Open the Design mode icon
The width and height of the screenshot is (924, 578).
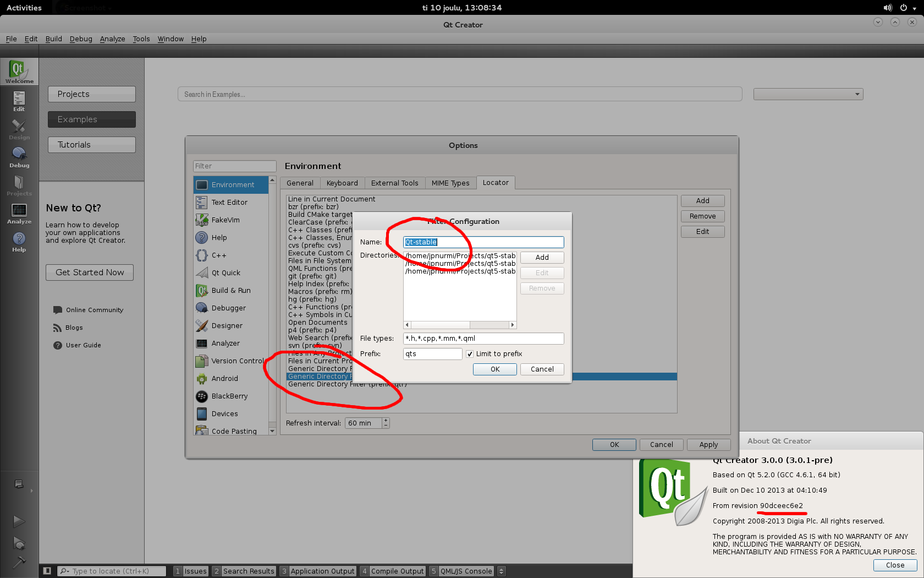(19, 129)
